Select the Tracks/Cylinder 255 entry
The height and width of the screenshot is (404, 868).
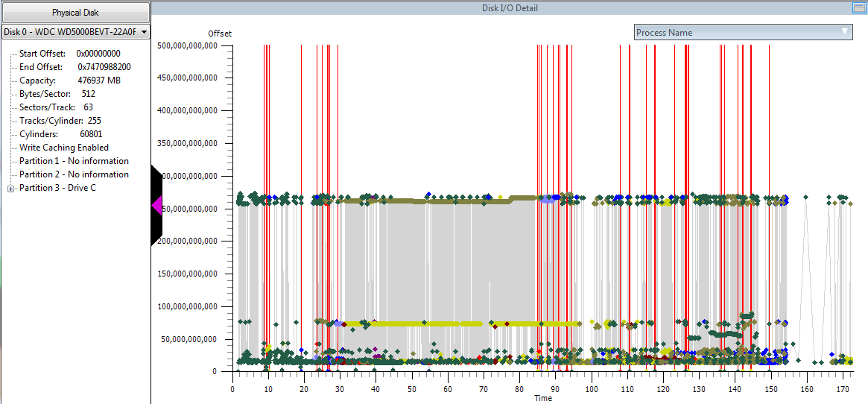coord(60,121)
